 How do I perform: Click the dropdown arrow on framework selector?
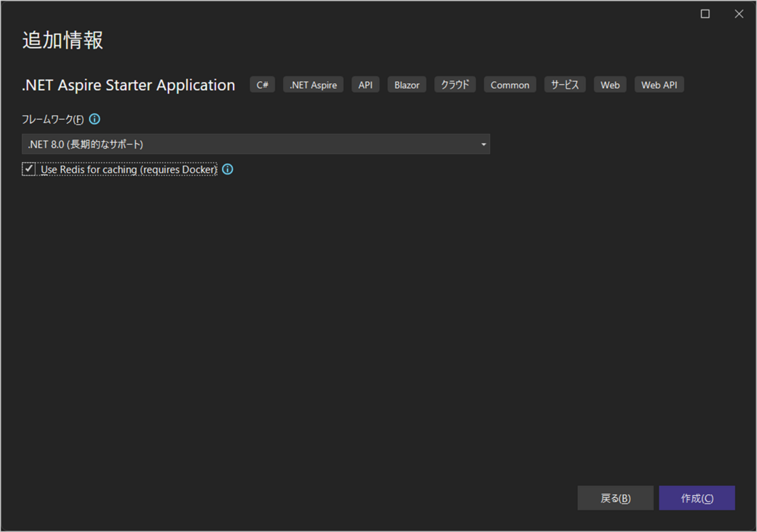[484, 144]
